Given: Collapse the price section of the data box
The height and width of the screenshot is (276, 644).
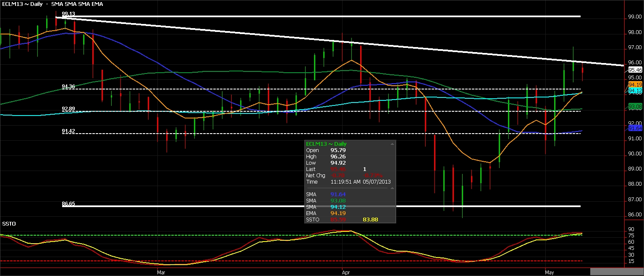Looking at the screenshot, I should (x=393, y=144).
